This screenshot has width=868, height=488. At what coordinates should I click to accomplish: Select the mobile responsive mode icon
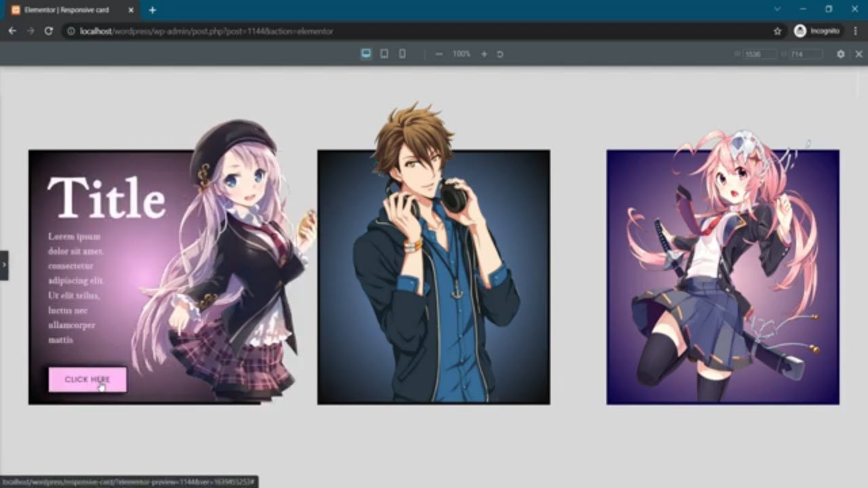402,54
